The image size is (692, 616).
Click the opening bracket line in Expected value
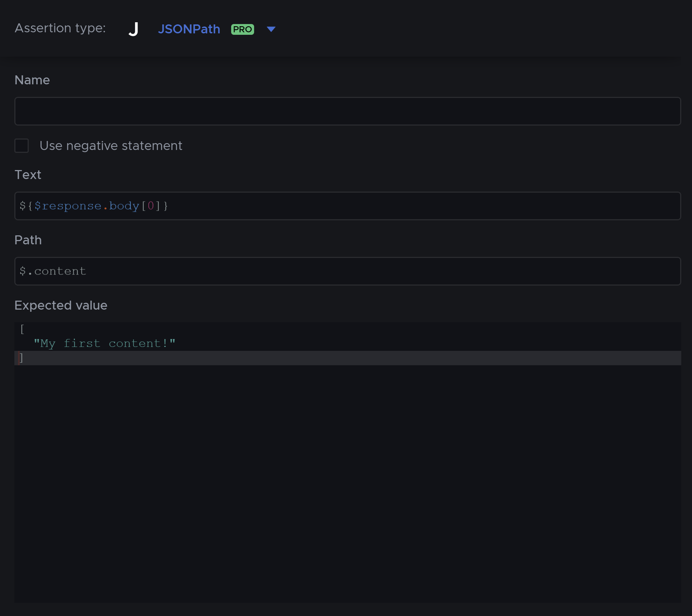click(22, 329)
